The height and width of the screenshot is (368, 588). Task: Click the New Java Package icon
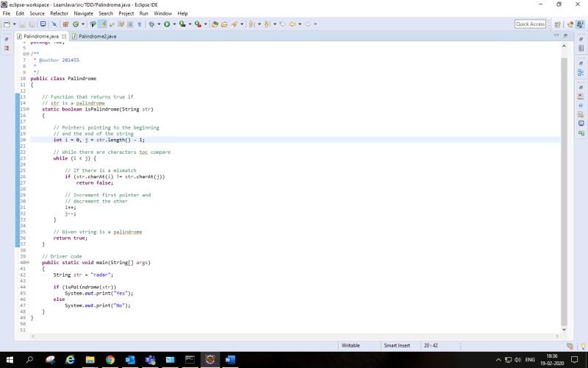pyautogui.click(x=65, y=24)
